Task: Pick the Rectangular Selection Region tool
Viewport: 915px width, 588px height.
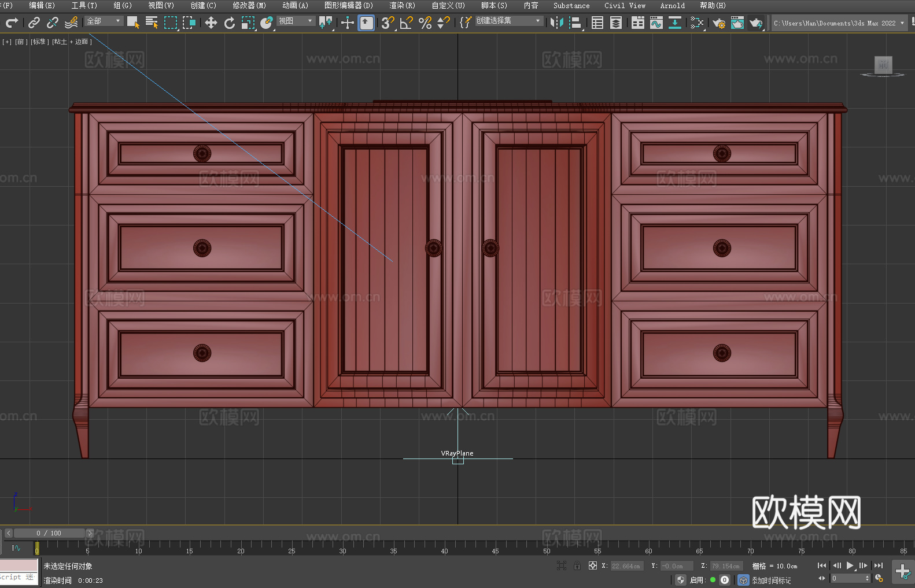Action: click(x=171, y=23)
